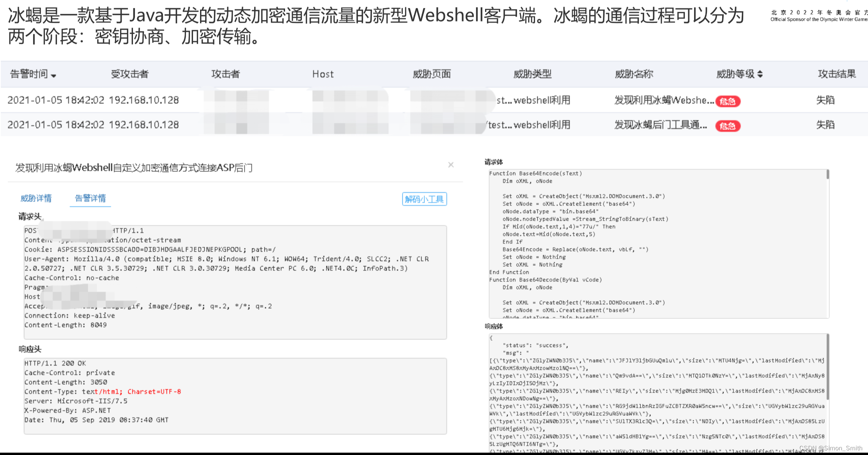Select the 告警详情 tab
This screenshot has height=455, width=868.
[90, 198]
